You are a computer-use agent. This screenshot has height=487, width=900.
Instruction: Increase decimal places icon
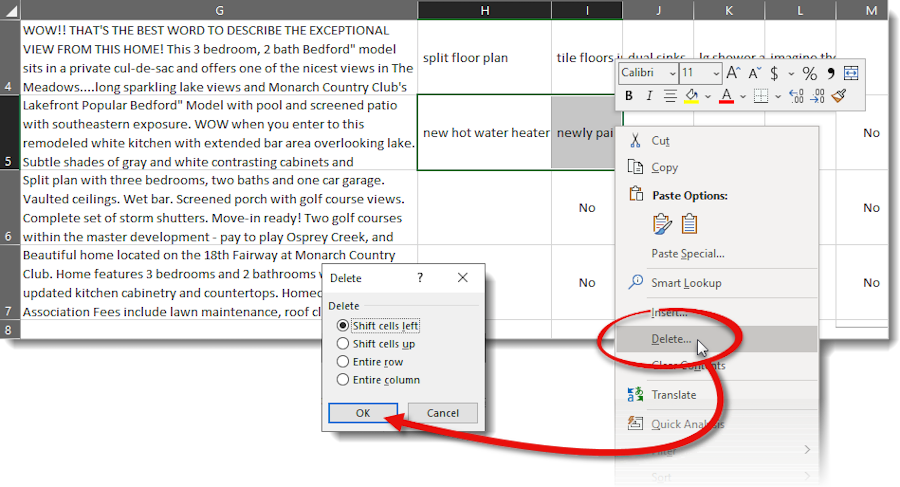(x=796, y=96)
